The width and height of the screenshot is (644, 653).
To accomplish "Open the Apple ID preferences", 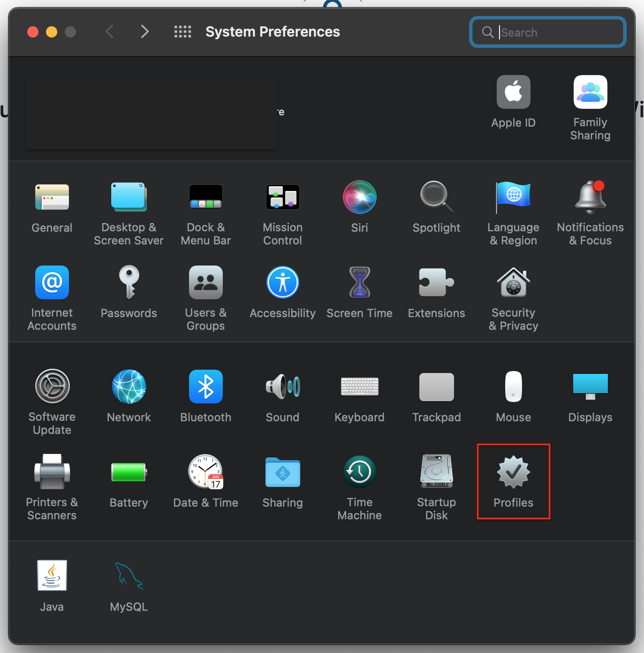I will click(x=513, y=92).
